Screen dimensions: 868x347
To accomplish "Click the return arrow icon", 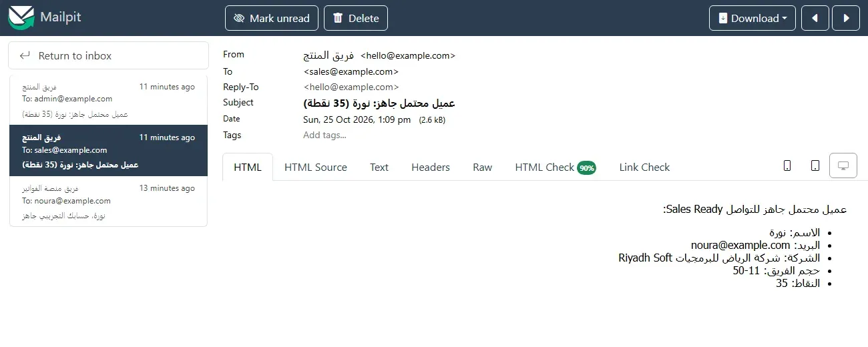I will [x=25, y=55].
